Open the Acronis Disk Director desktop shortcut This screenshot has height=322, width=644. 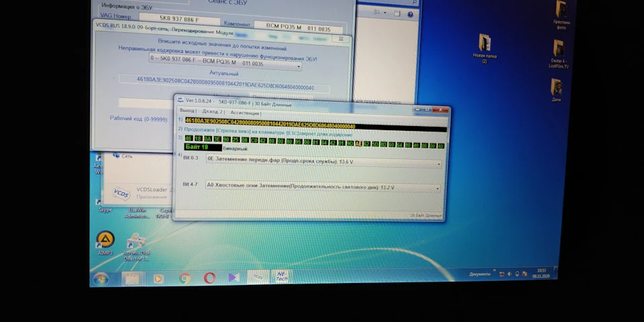(137, 247)
